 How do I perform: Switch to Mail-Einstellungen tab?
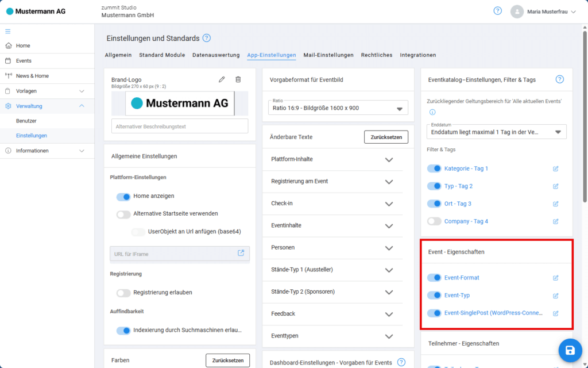328,55
